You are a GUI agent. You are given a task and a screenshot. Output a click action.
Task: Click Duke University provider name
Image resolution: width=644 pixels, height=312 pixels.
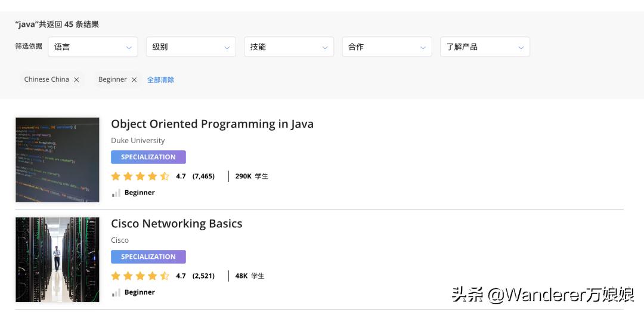pyautogui.click(x=138, y=141)
